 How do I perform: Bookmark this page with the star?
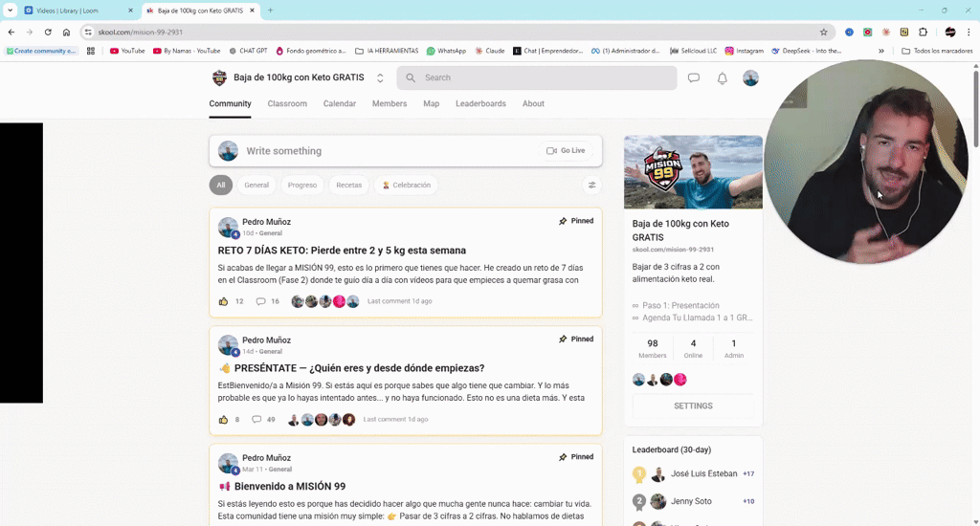[824, 32]
